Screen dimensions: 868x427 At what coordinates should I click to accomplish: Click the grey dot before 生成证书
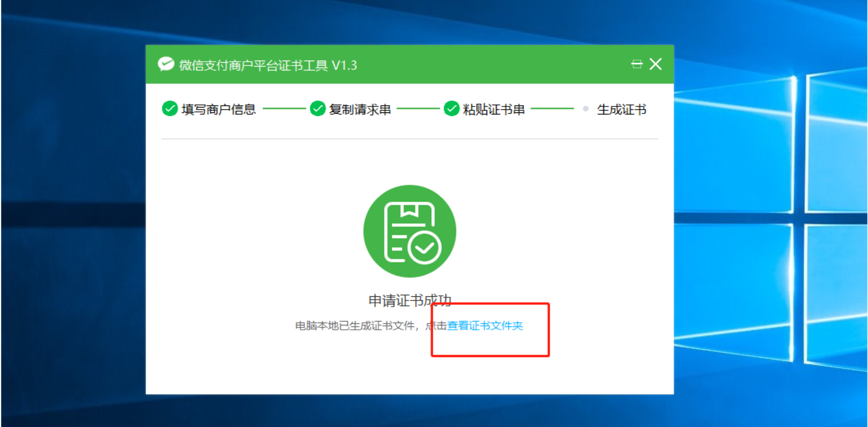[586, 109]
